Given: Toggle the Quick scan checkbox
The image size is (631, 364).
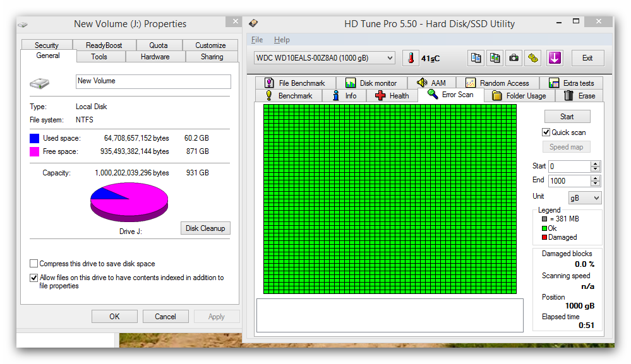Looking at the screenshot, I should [x=546, y=132].
